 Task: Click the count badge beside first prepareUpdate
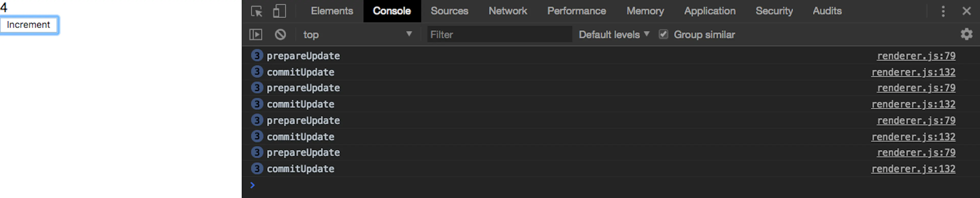point(257,55)
